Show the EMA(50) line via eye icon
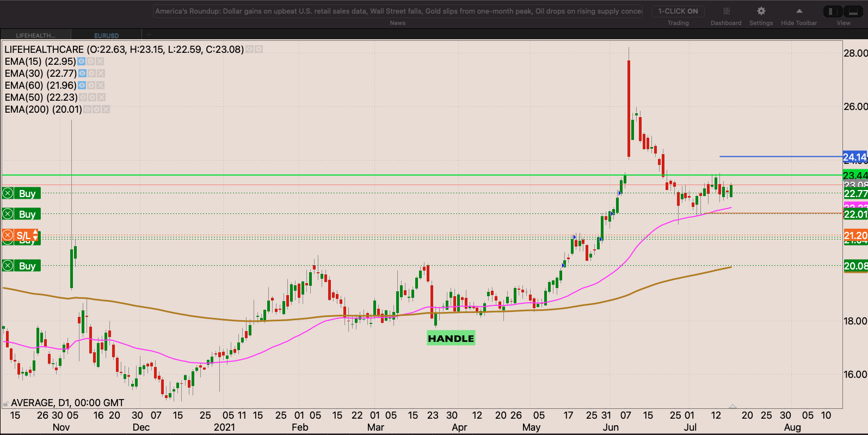This screenshot has height=435, width=868. click(x=83, y=97)
